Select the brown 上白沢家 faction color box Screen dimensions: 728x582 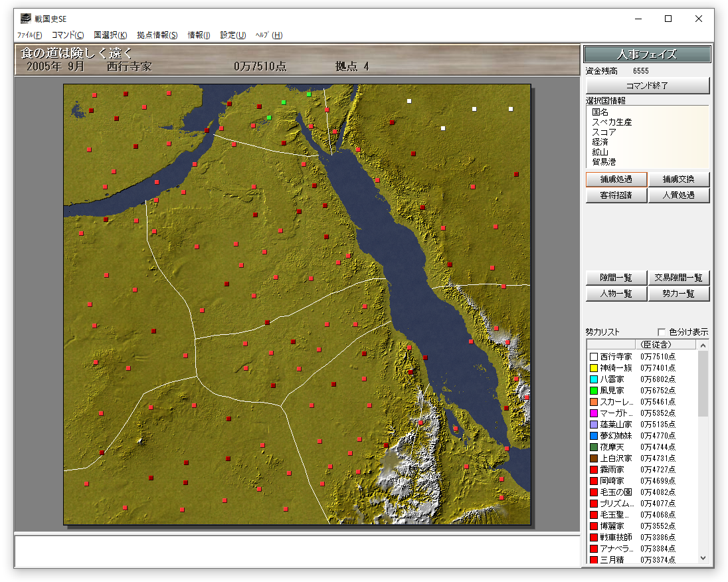594,458
